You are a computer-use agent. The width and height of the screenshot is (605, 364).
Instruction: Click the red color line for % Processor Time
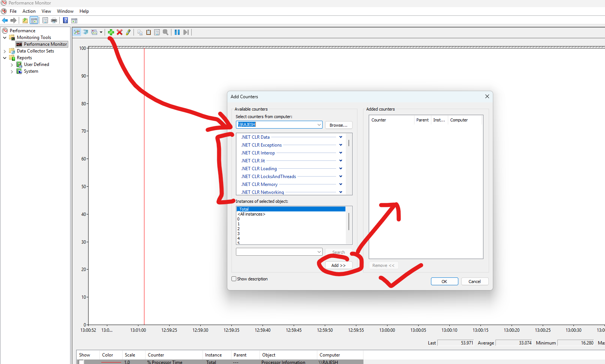tap(111, 362)
